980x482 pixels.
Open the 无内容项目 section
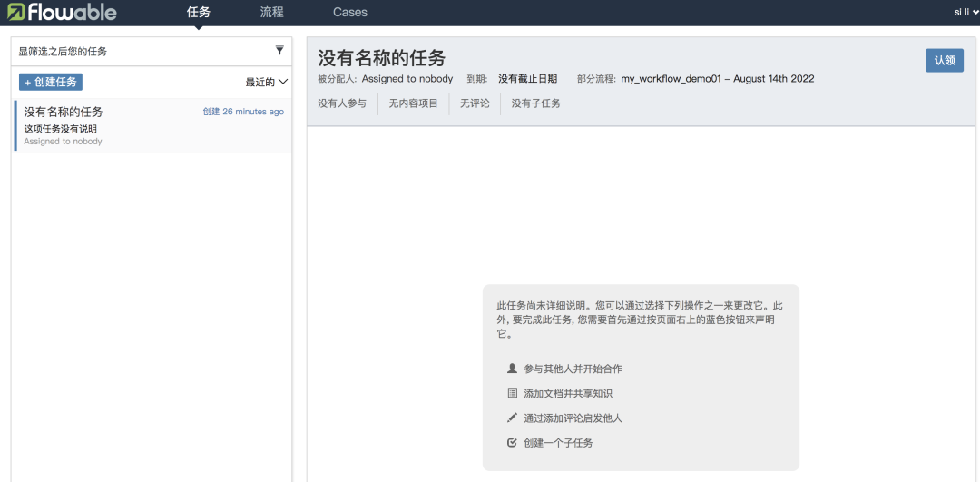click(x=413, y=103)
